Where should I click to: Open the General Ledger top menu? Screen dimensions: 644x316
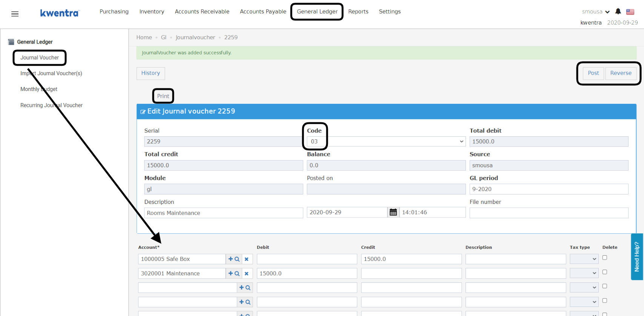point(317,12)
